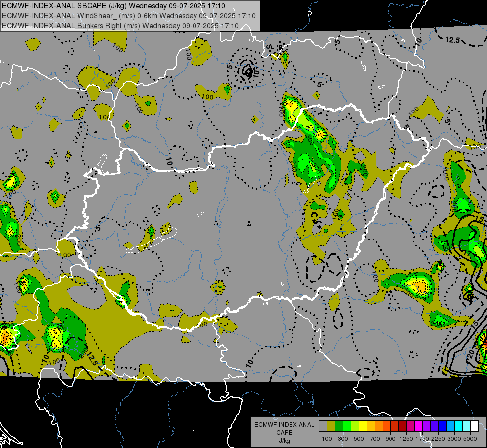Select the purple legend swatch above 1750
This screenshot has width=487, height=448.
pyautogui.click(x=426, y=426)
